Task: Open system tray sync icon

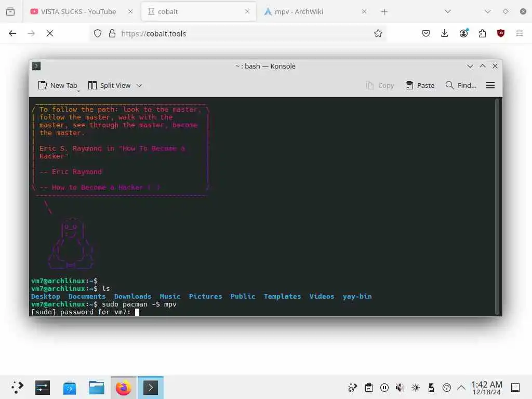Action: click(353, 388)
